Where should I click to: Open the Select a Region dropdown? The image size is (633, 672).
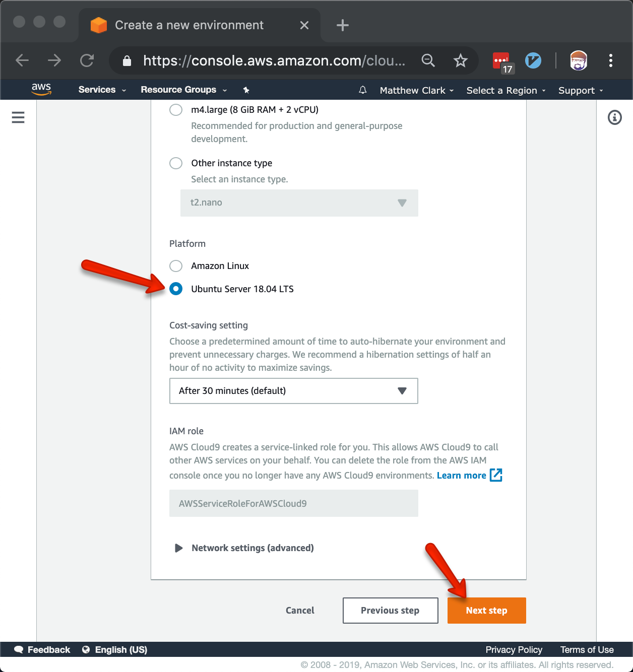pos(506,91)
